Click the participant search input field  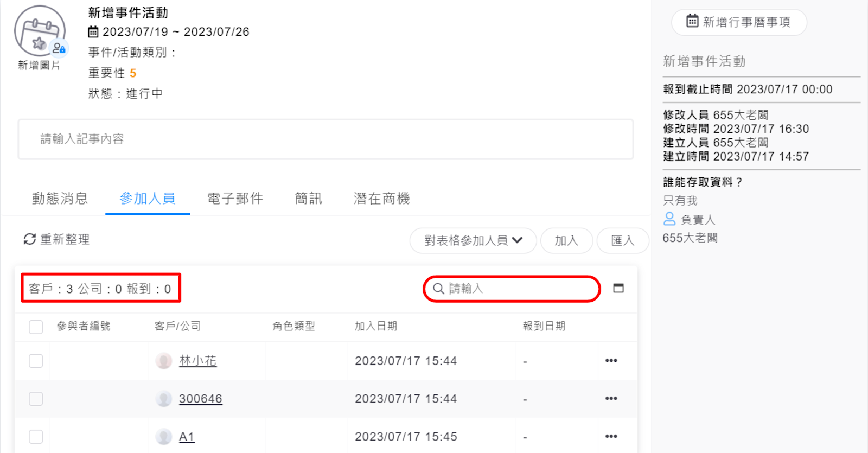point(518,289)
